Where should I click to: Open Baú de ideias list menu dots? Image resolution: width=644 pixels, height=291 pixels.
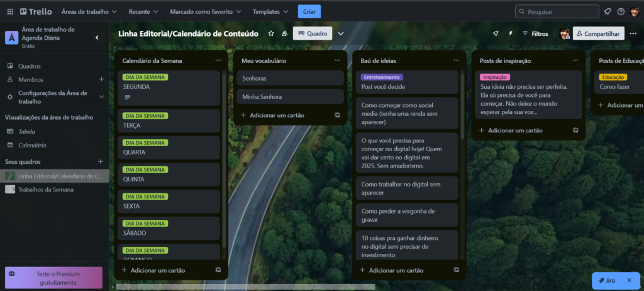pyautogui.click(x=457, y=60)
